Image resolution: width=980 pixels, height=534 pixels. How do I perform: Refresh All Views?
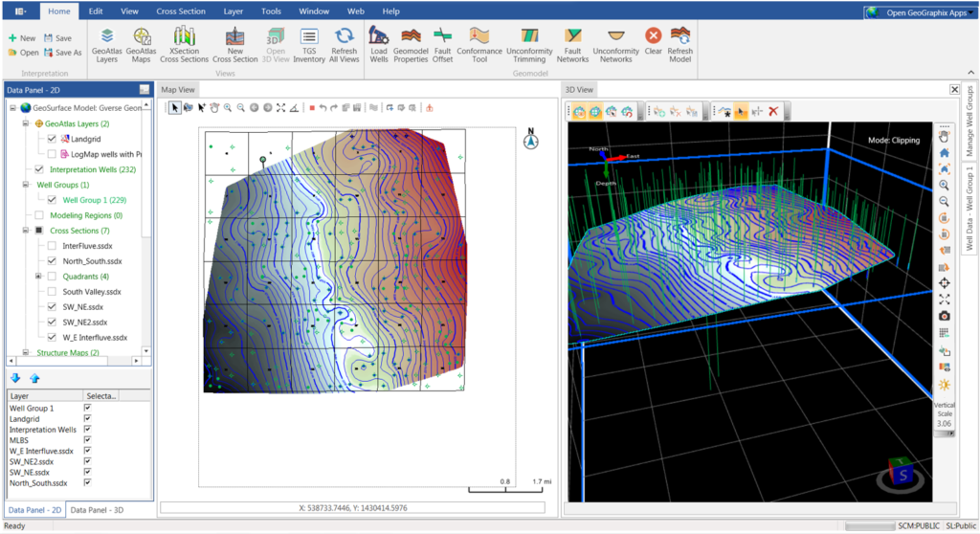coord(344,45)
